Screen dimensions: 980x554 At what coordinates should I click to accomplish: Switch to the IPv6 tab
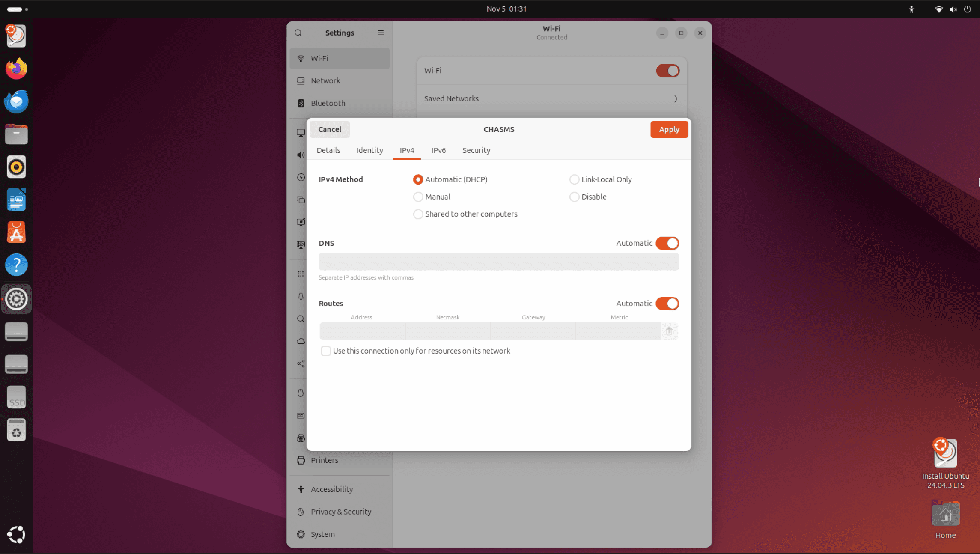[x=438, y=150]
